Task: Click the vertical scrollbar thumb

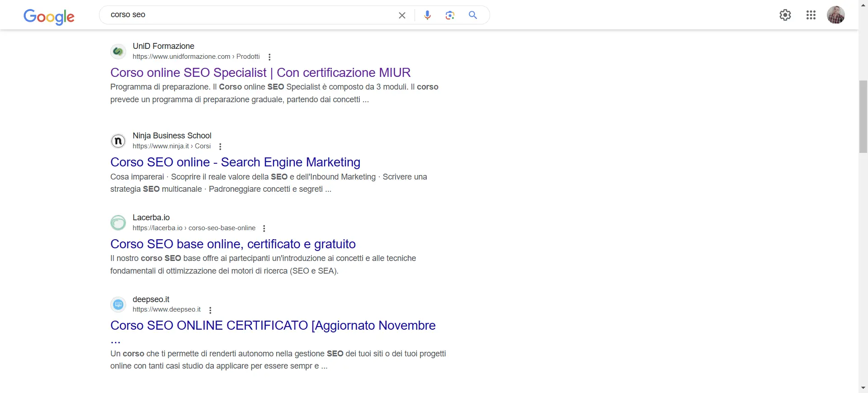Action: click(863, 116)
